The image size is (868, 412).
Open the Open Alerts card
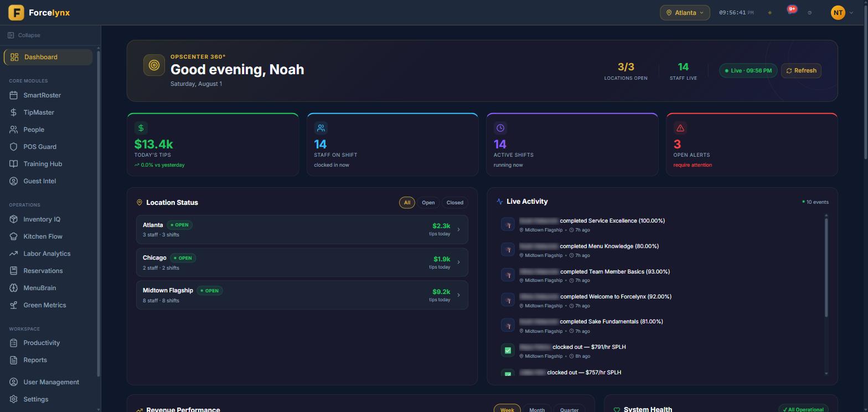coord(752,145)
